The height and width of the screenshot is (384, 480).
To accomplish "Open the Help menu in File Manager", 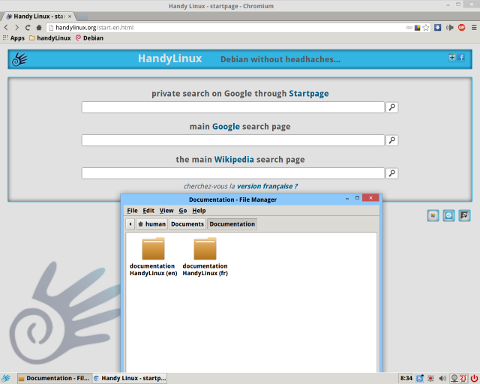I will tap(199, 211).
